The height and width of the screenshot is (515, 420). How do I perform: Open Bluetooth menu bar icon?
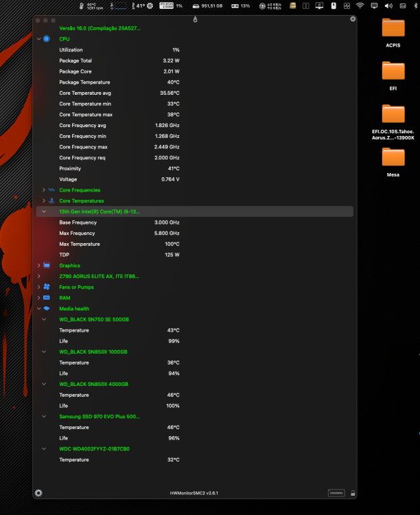(x=415, y=5)
